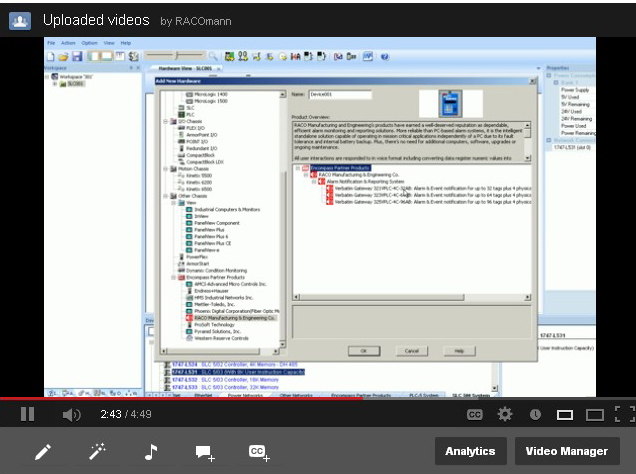Switch to the large player size

coord(595,415)
